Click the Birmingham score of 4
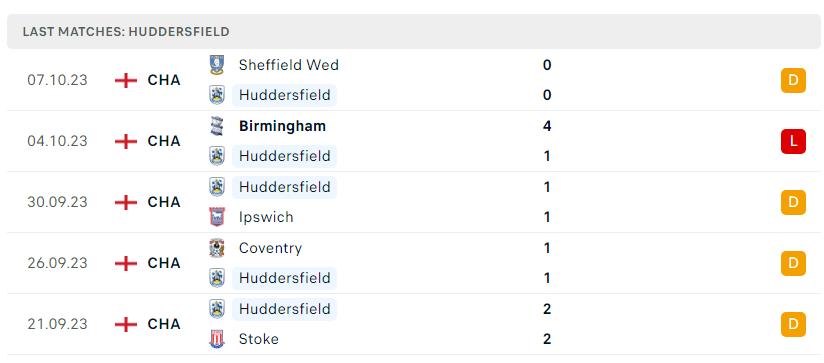 [x=547, y=126]
